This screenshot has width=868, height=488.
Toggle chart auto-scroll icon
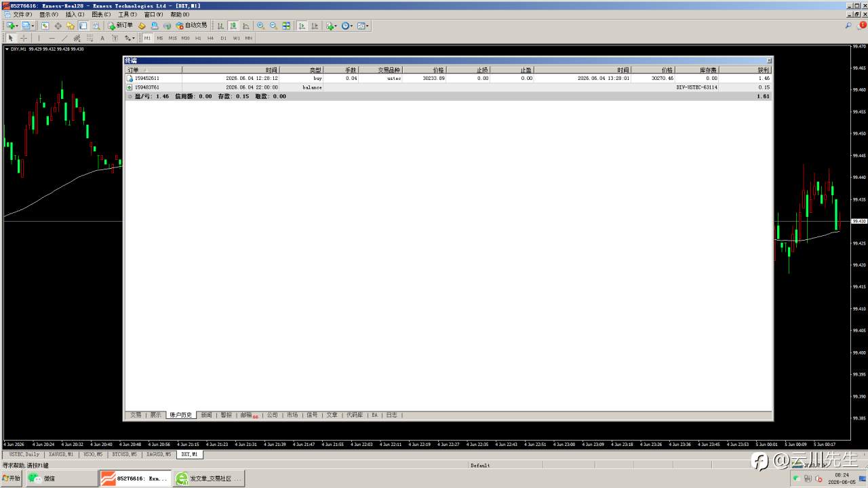pos(302,26)
